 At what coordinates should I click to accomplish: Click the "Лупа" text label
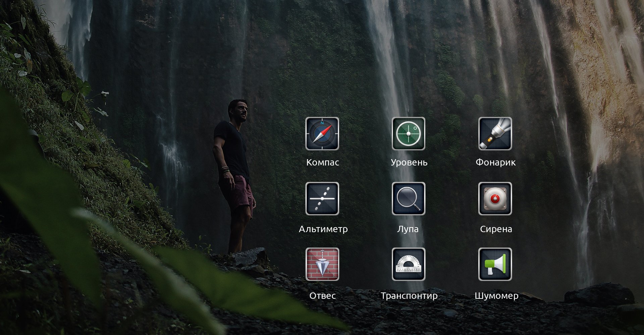click(408, 229)
